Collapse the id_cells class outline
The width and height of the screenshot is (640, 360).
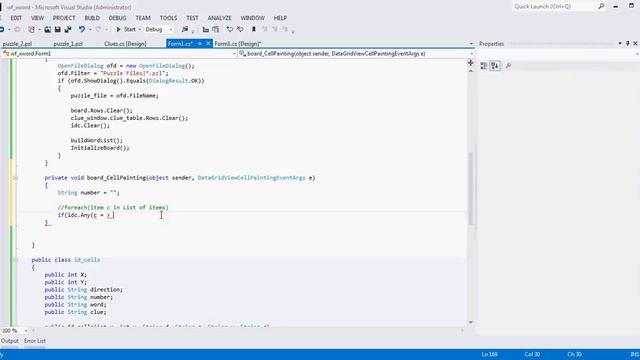tap(16, 260)
